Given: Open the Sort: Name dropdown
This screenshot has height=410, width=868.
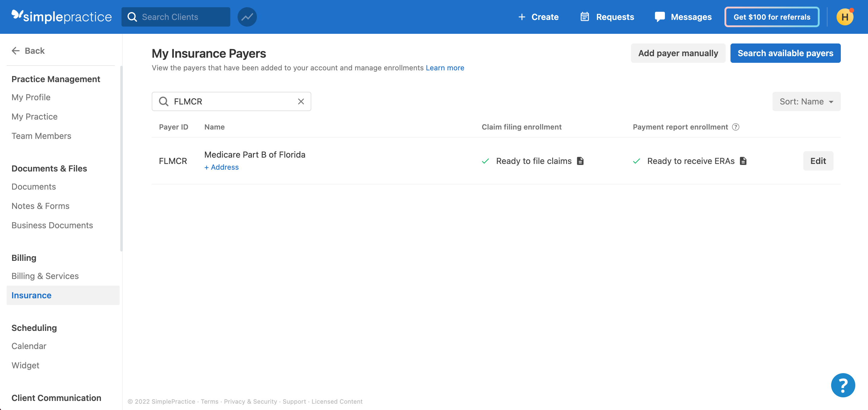Looking at the screenshot, I should [x=806, y=101].
